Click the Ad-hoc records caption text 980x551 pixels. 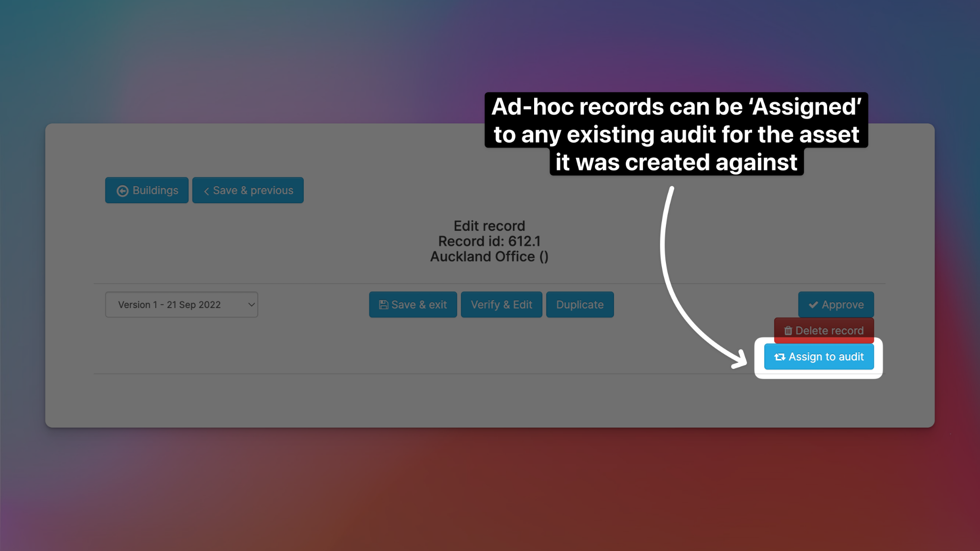(x=676, y=134)
